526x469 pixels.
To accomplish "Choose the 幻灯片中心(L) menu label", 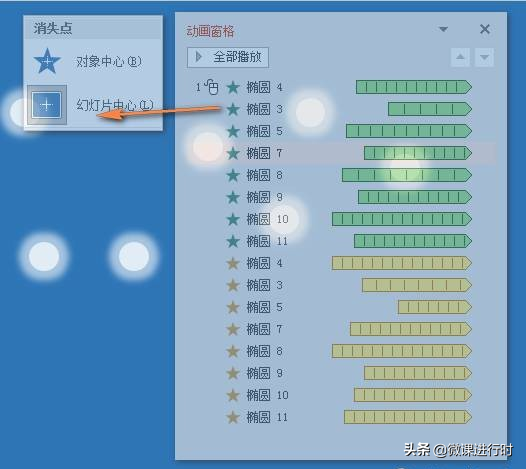I will click(115, 105).
